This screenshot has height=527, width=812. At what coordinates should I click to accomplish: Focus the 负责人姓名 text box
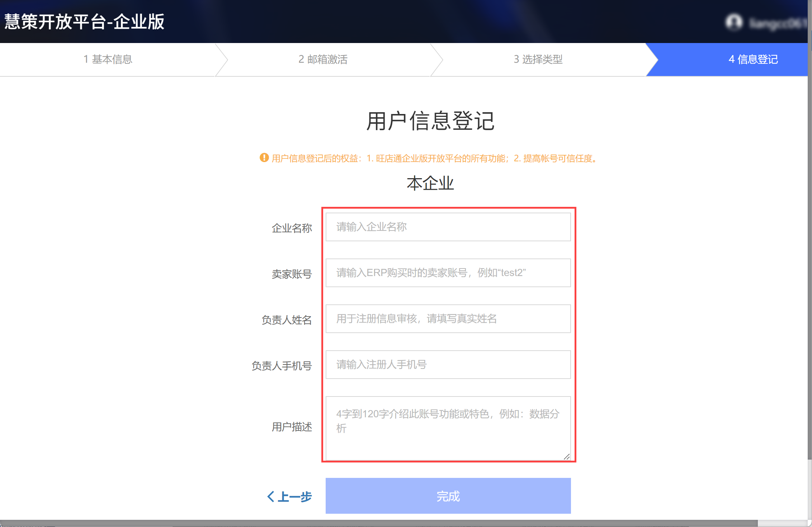point(448,319)
